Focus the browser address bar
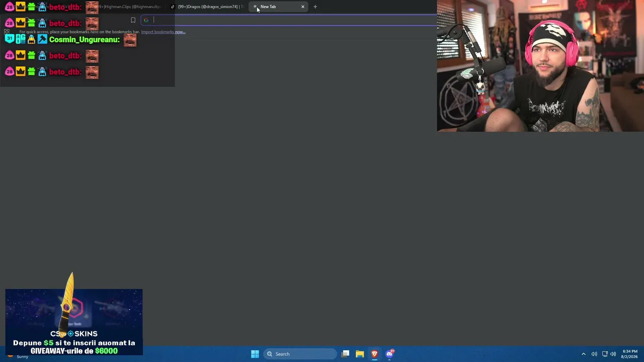Viewport: 644px width, 362px height. 289,20
